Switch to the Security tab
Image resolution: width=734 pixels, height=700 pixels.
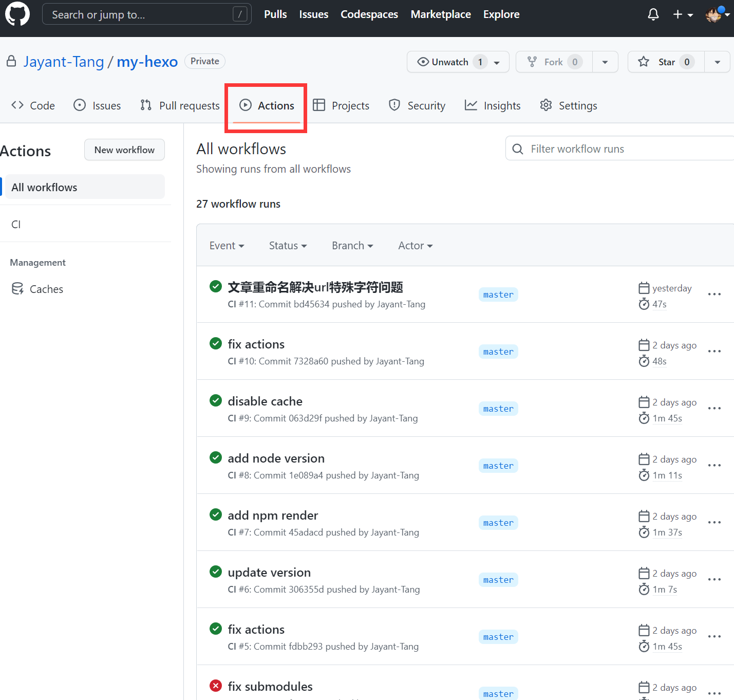point(417,105)
